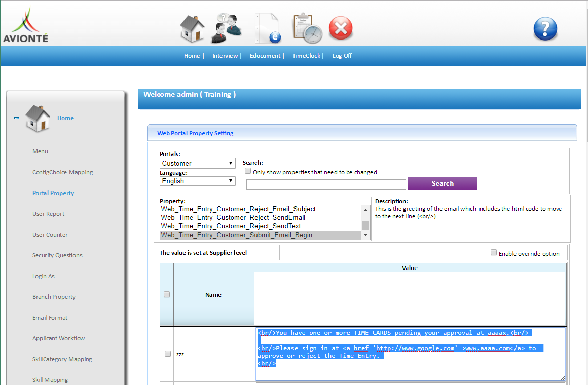Image resolution: width=588 pixels, height=385 pixels.
Task: Open User Report in sidebar
Action: pyautogui.click(x=48, y=214)
